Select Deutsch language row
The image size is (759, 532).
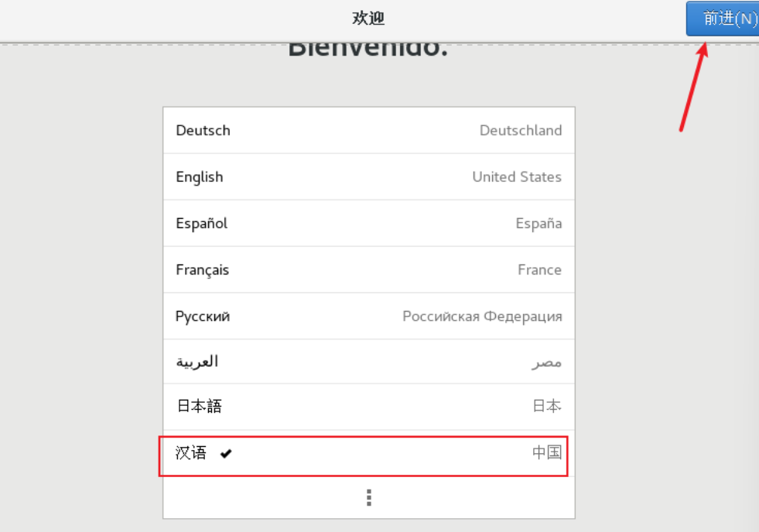point(369,131)
